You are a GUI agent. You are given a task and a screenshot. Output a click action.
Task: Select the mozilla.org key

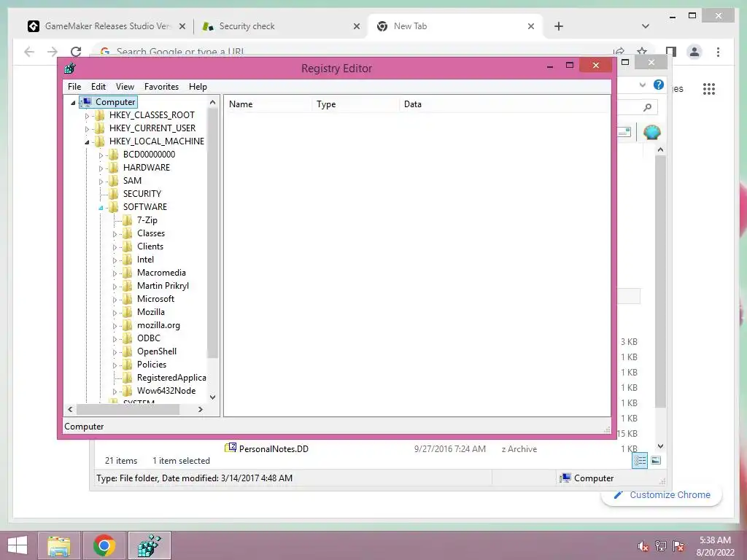[x=158, y=325]
